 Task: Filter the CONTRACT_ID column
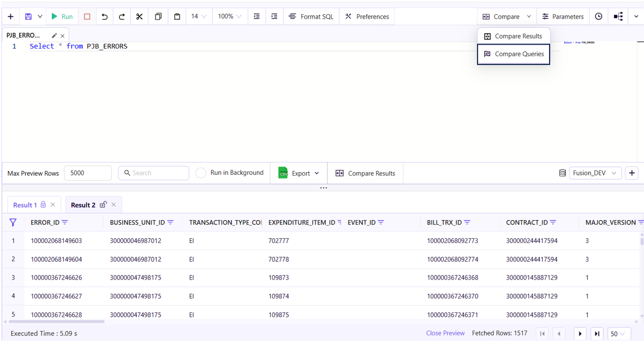click(x=553, y=222)
